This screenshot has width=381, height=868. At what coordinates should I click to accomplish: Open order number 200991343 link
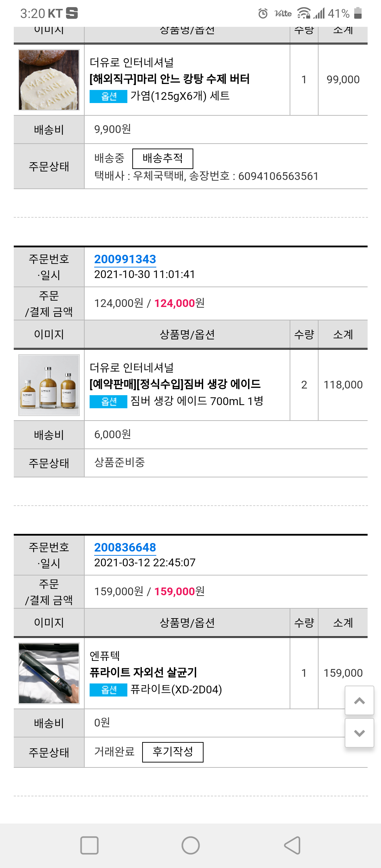pyautogui.click(x=125, y=259)
